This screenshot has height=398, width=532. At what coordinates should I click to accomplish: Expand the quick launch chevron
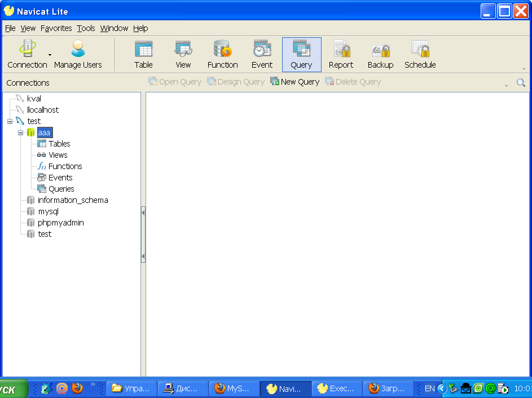[93, 384]
